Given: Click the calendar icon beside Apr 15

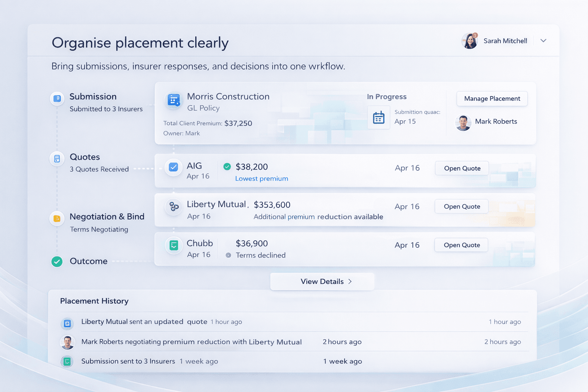Looking at the screenshot, I should point(379,118).
